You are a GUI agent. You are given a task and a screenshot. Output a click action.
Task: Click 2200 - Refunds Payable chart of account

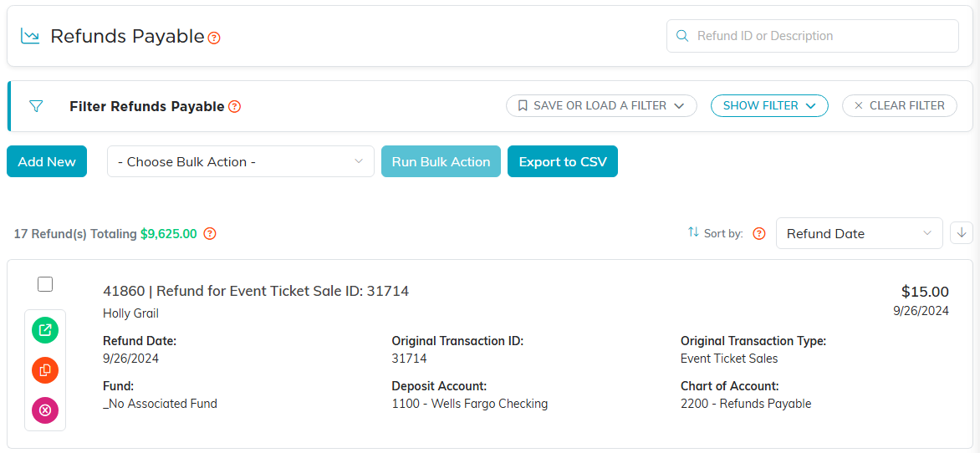point(746,404)
